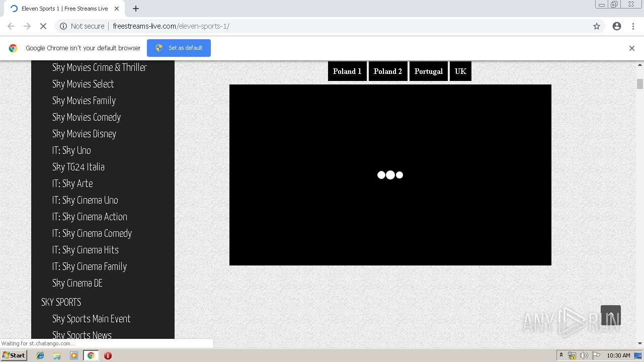
Task: Click the page scrollbar down arrow
Action: click(640, 344)
